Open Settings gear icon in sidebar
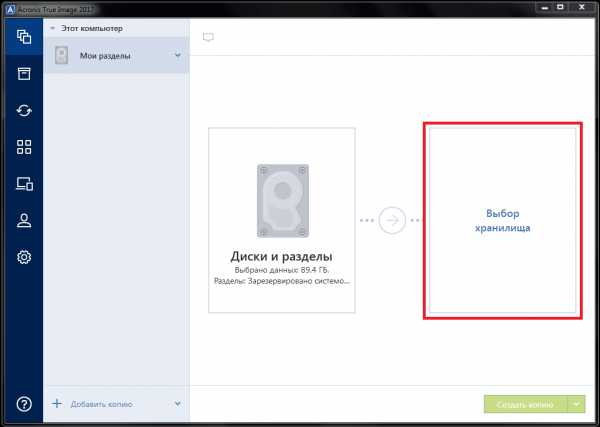Image resolution: width=600 pixels, height=427 pixels. click(x=22, y=258)
